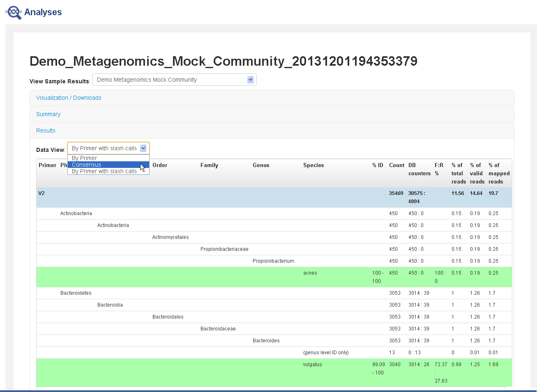Click the Genus column header

261,165
